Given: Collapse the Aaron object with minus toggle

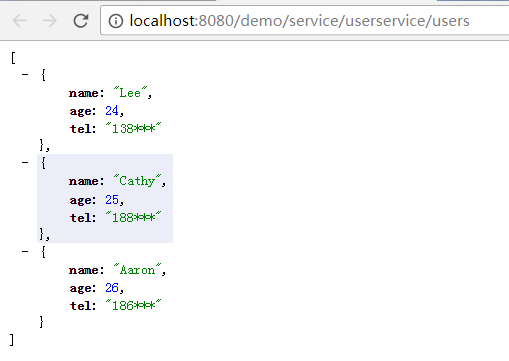Looking at the screenshot, I should 25,251.
